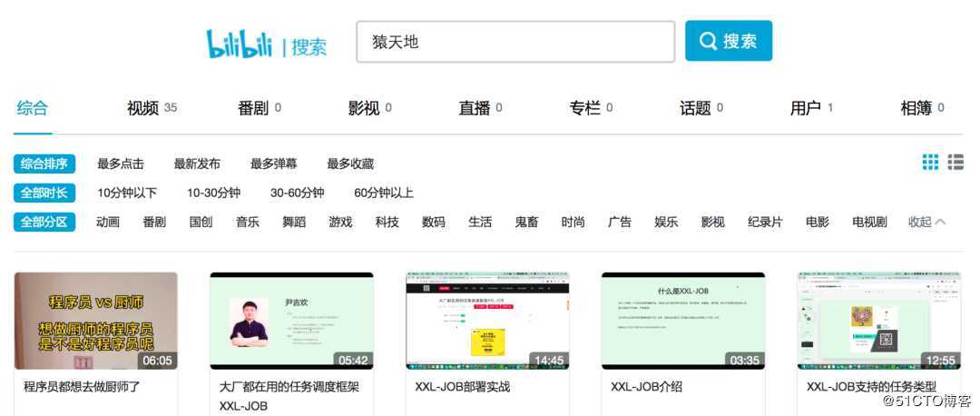Filter duration to 30-60分钟

[298, 193]
